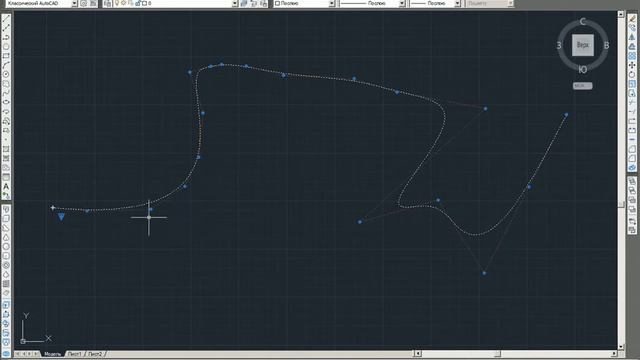Image resolution: width=640 pixels, height=360 pixels.
Task: Select the Rotate tool
Action: coord(632,74)
